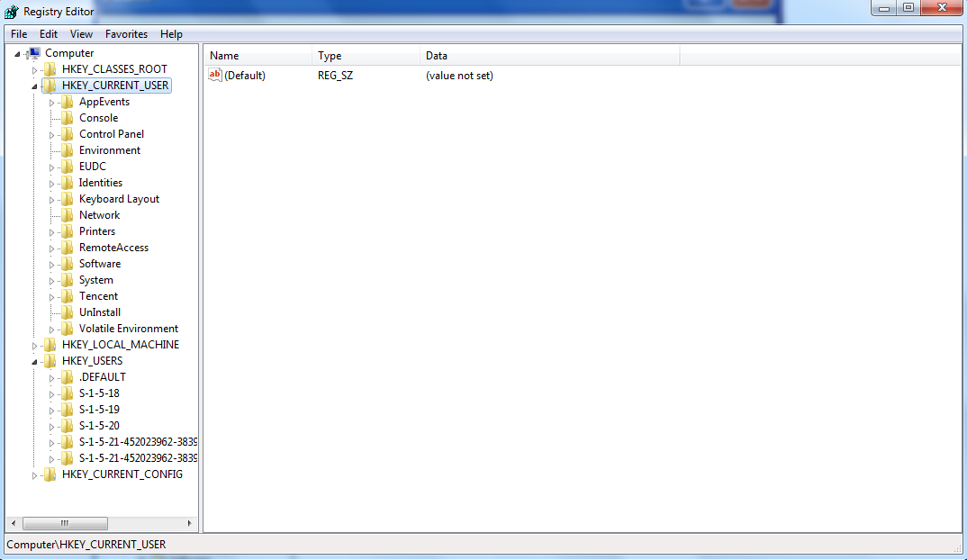The width and height of the screenshot is (967, 560).
Task: Click the Identities folder icon
Action: point(68,183)
